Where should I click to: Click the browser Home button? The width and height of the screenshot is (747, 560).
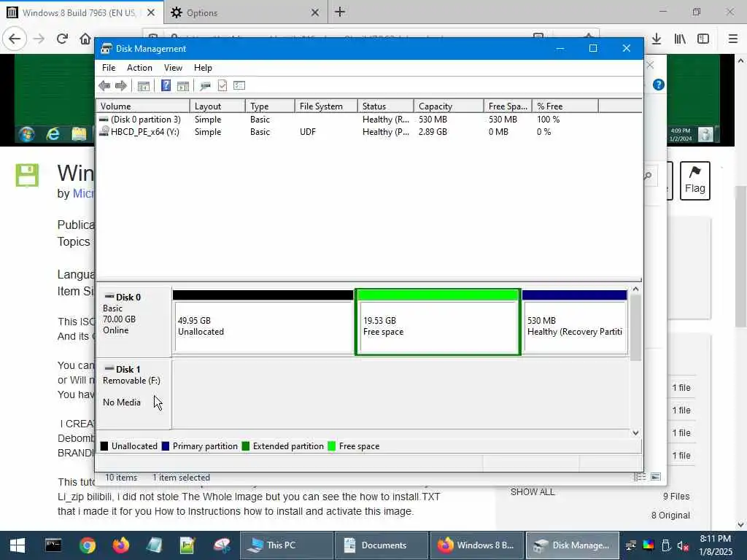tap(85, 39)
